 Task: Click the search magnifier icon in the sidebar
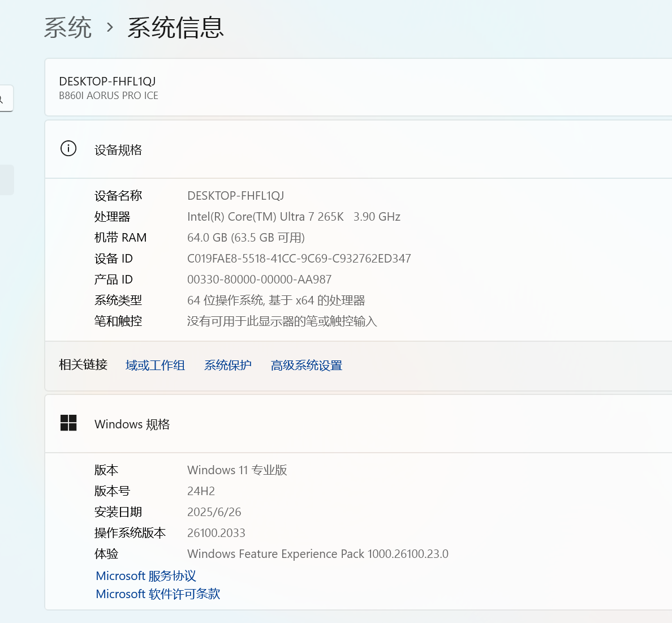pos(2,100)
